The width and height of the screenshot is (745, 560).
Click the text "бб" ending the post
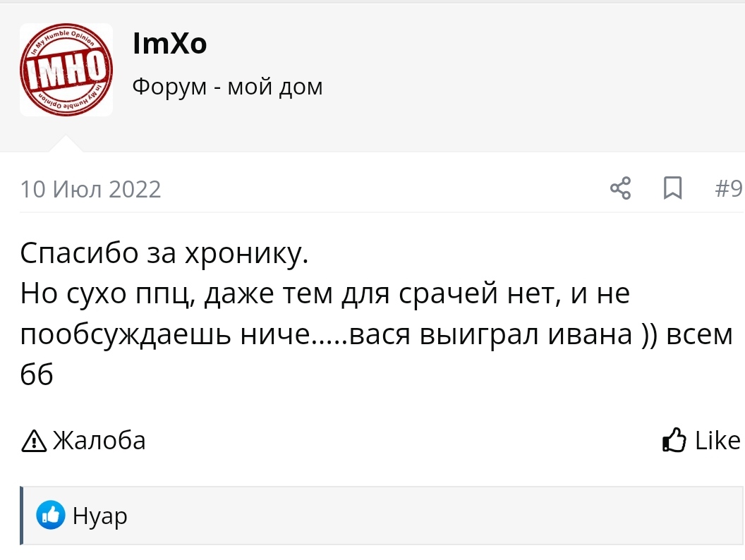[x=37, y=374]
